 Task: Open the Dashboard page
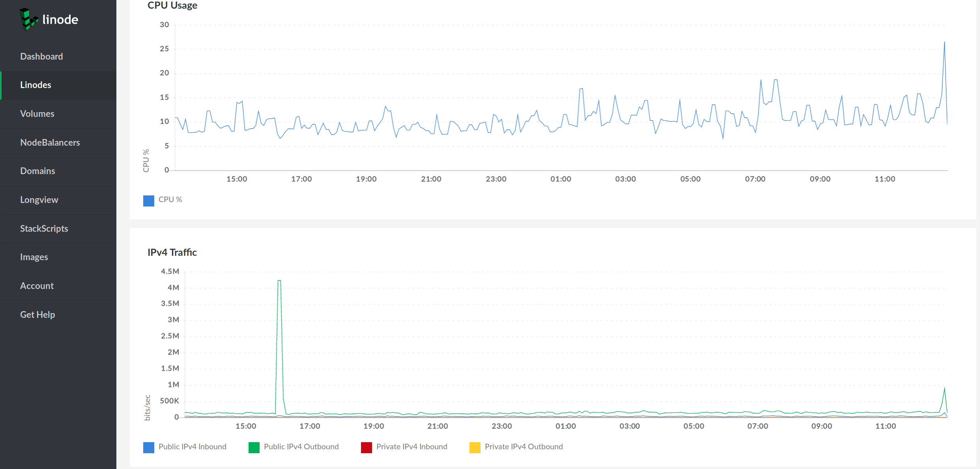pyautogui.click(x=41, y=56)
